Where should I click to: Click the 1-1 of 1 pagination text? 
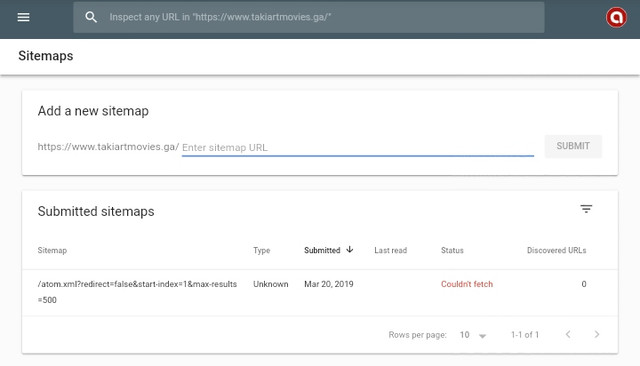(x=525, y=335)
